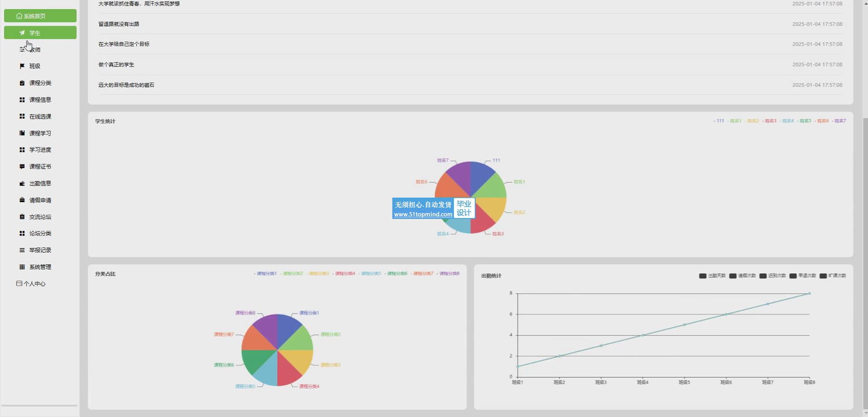Click the flag icon beside 班级

tap(22, 66)
